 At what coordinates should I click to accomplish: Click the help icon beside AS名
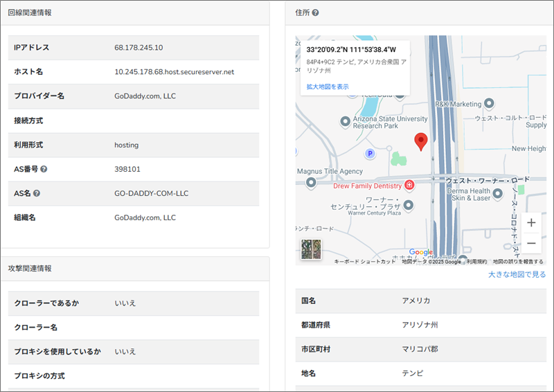37,193
